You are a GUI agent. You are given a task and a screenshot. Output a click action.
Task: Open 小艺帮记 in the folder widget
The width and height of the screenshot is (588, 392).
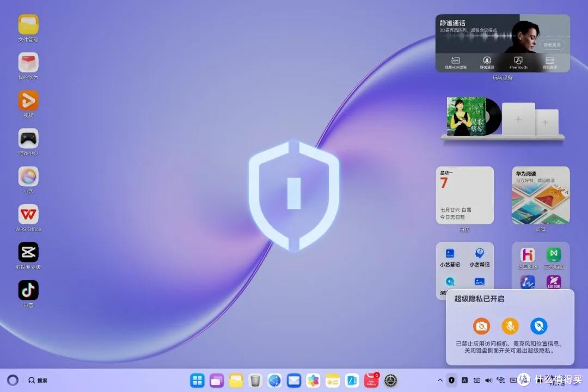pos(479,258)
